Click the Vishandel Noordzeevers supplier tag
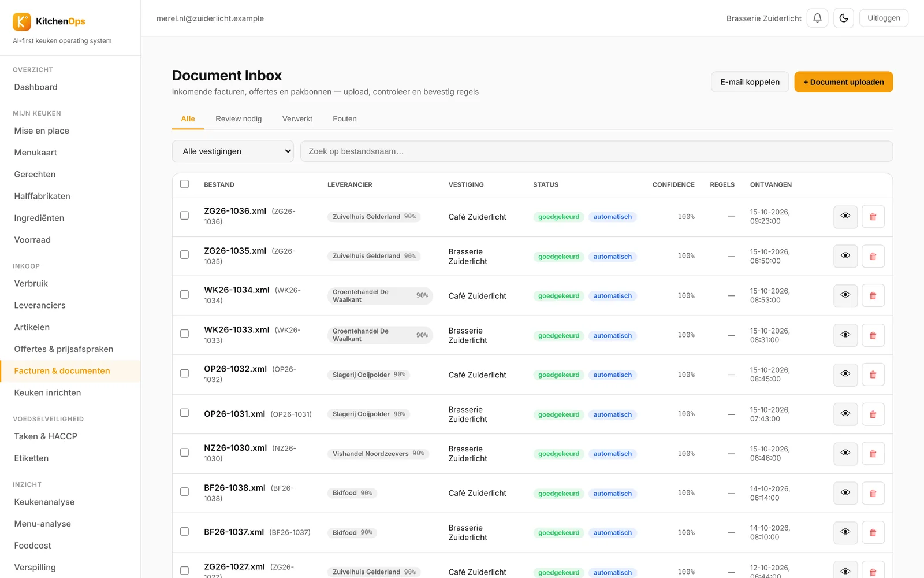 [x=378, y=454]
